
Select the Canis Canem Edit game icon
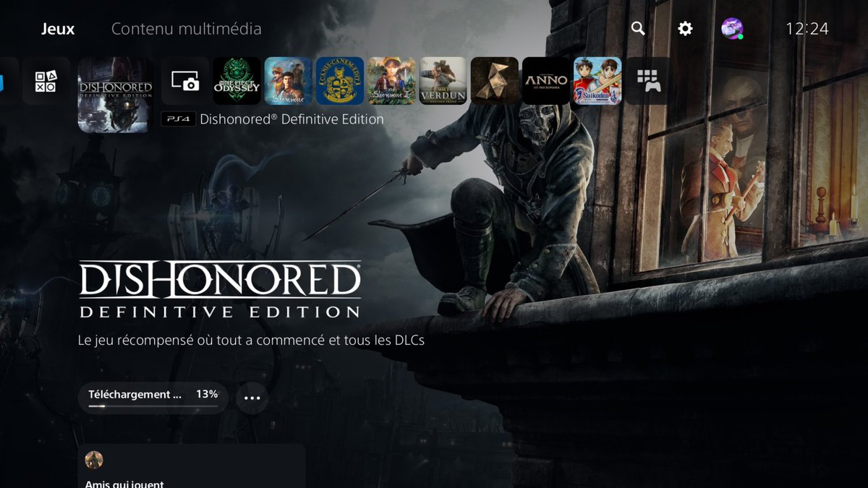coord(340,81)
